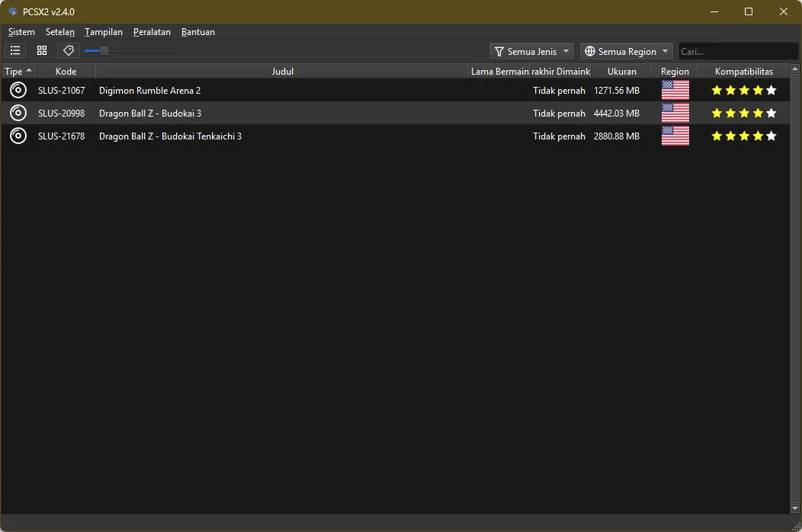
Task: Switch to game list view
Action: tap(15, 51)
